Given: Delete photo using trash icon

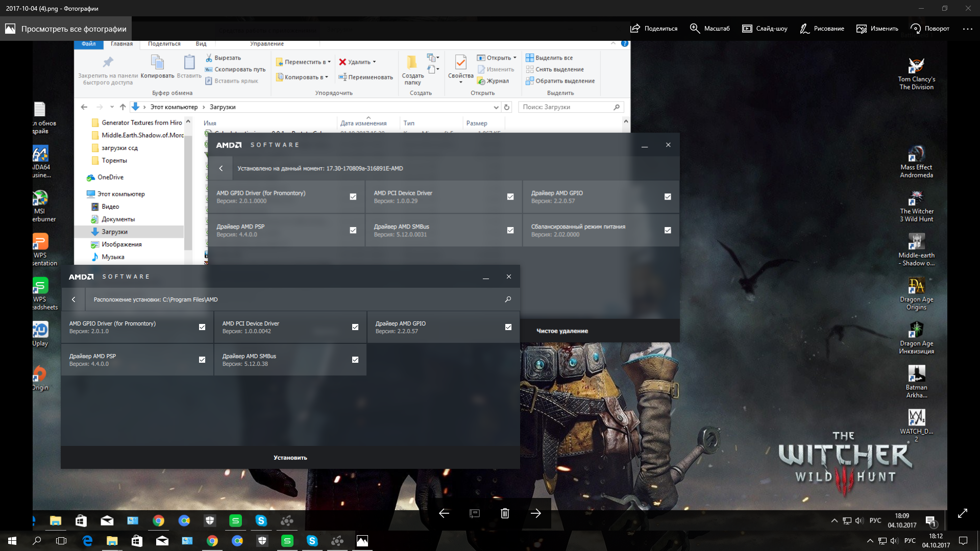Looking at the screenshot, I should tap(505, 513).
